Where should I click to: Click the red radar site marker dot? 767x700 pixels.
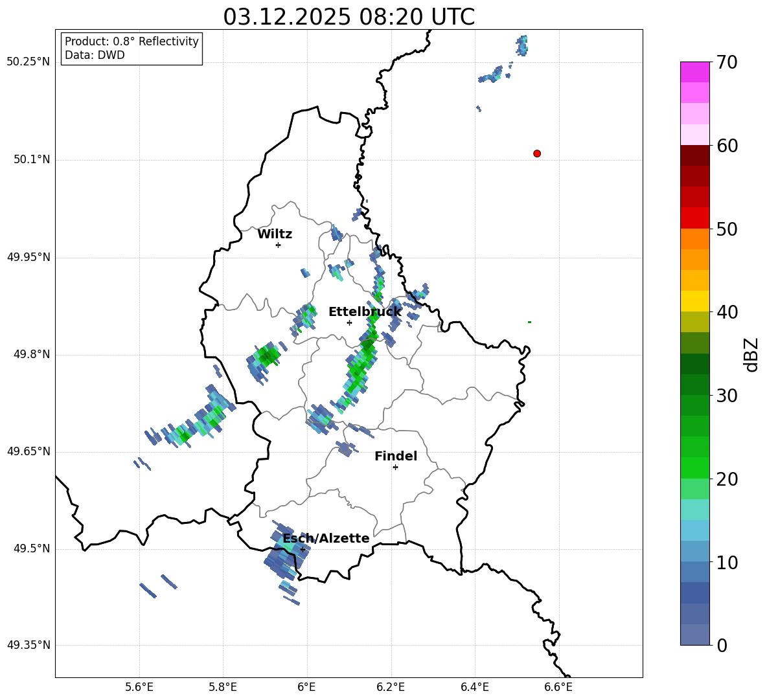coord(536,153)
